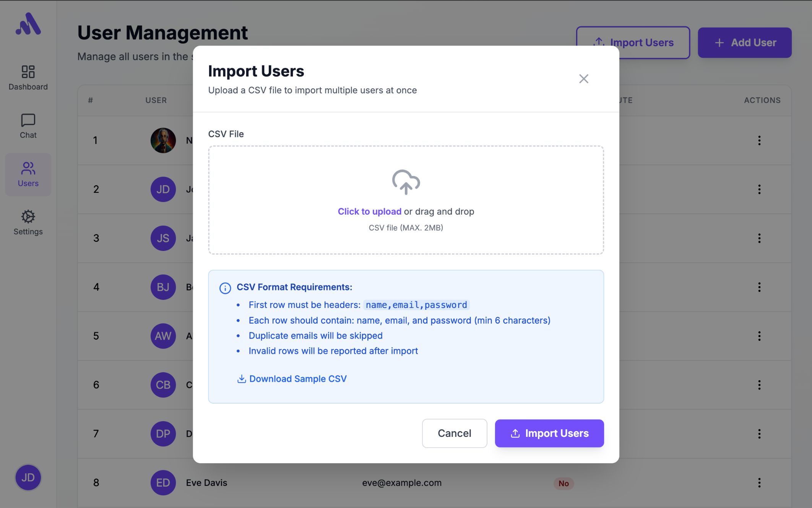The width and height of the screenshot is (812, 508).
Task: Close the Import Users dialog
Action: [x=583, y=79]
